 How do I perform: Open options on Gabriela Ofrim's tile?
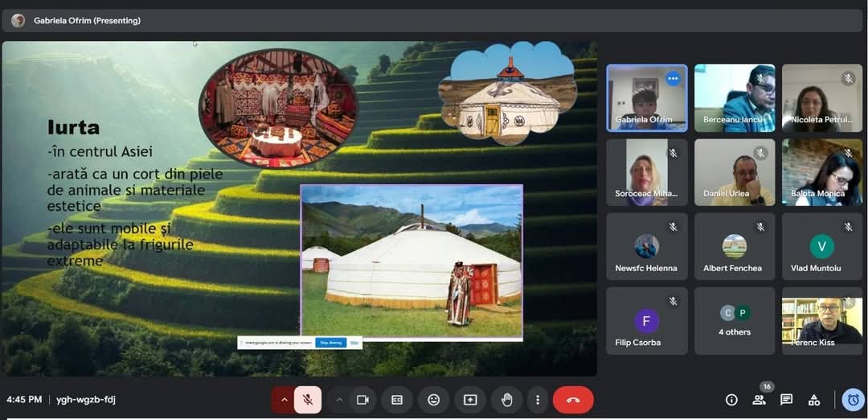673,79
